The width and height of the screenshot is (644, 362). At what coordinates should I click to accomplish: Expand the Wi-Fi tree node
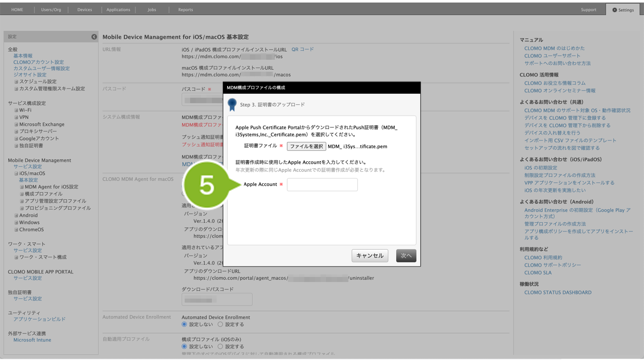point(16,110)
